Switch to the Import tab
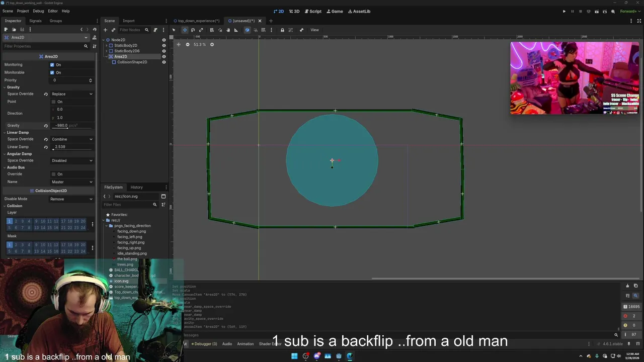Viewport: 644px width, 362px height. pos(129,21)
